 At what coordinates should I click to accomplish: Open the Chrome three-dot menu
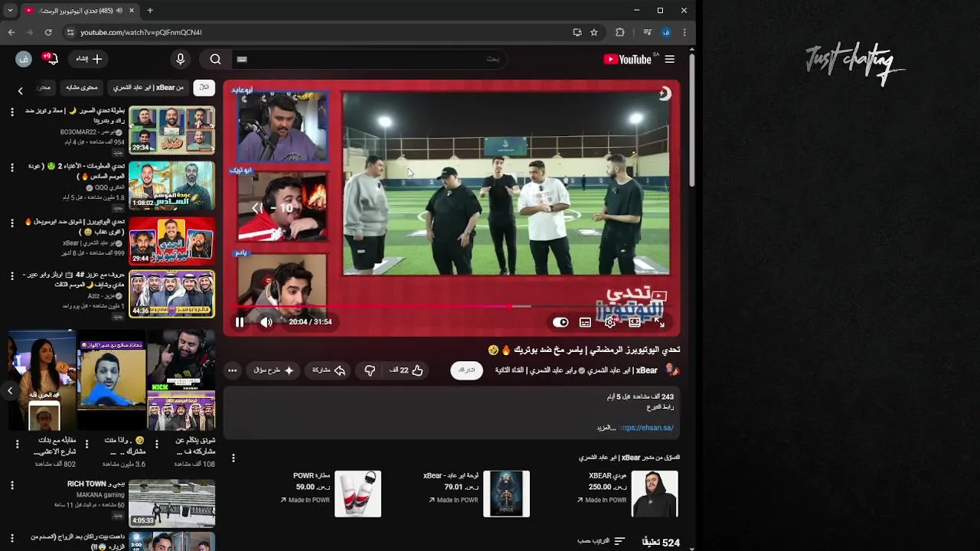pos(684,32)
